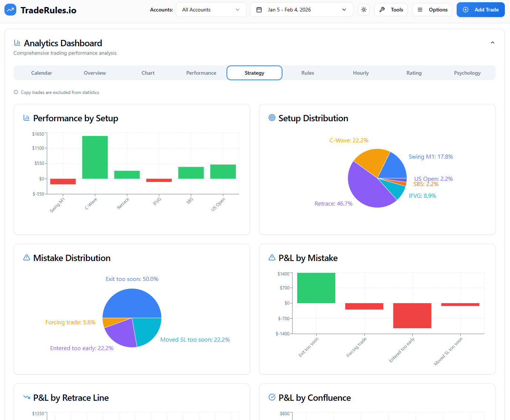Click the Mistake Distribution warning triangle icon
Image resolution: width=510 pixels, height=420 pixels.
point(27,257)
